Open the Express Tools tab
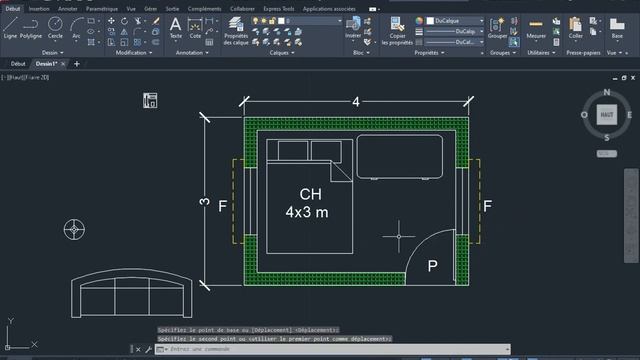The width and height of the screenshot is (640, 360). click(x=279, y=9)
